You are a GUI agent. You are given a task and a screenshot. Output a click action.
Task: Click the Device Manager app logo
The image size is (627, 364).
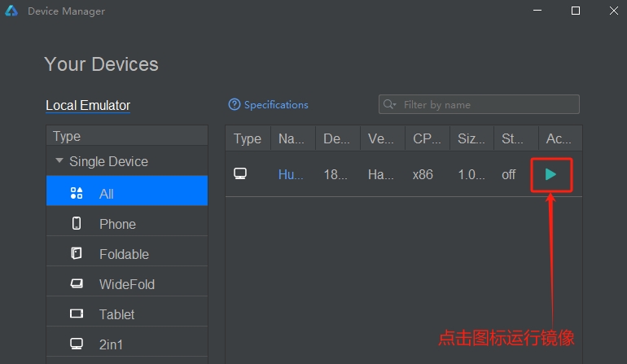point(11,11)
